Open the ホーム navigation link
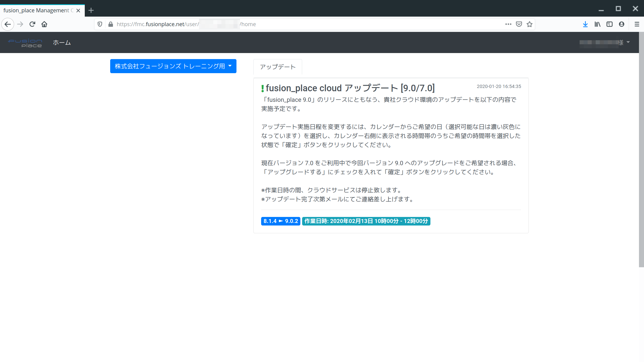 click(62, 42)
